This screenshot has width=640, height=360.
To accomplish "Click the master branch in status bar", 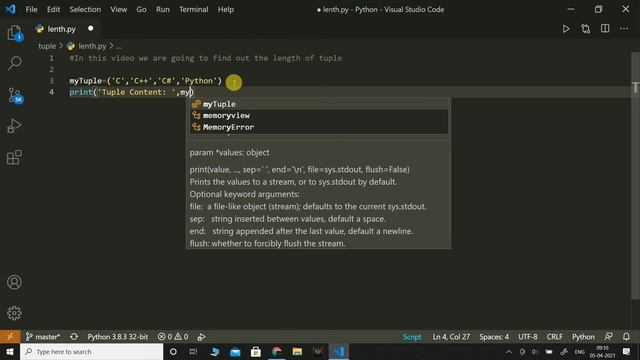I will [43, 337].
